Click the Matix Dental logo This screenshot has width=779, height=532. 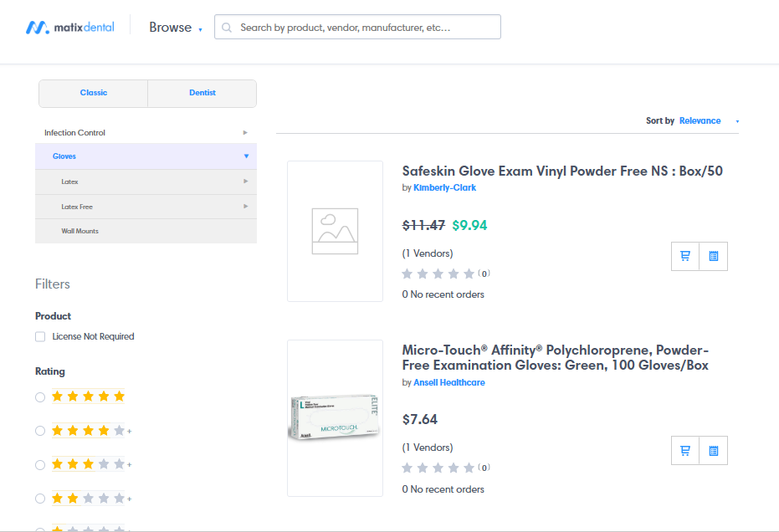click(70, 28)
